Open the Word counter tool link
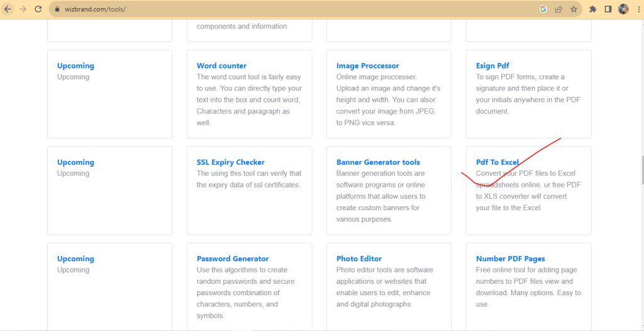The height and width of the screenshot is (331, 644). click(221, 65)
